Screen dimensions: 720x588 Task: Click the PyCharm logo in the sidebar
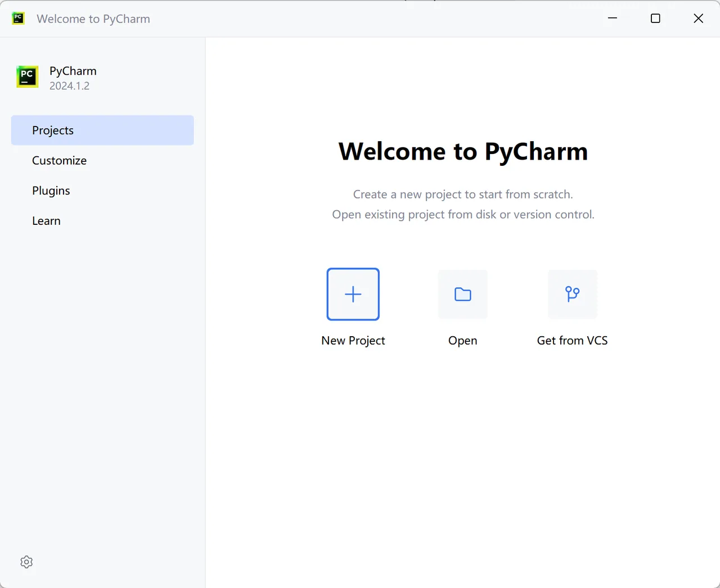tap(28, 77)
